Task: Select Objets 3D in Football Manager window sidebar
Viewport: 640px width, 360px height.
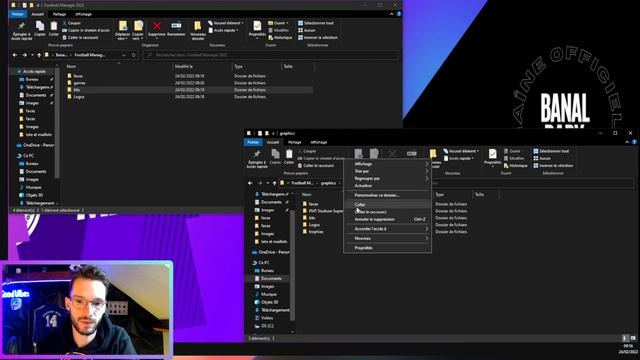Action: [34, 195]
